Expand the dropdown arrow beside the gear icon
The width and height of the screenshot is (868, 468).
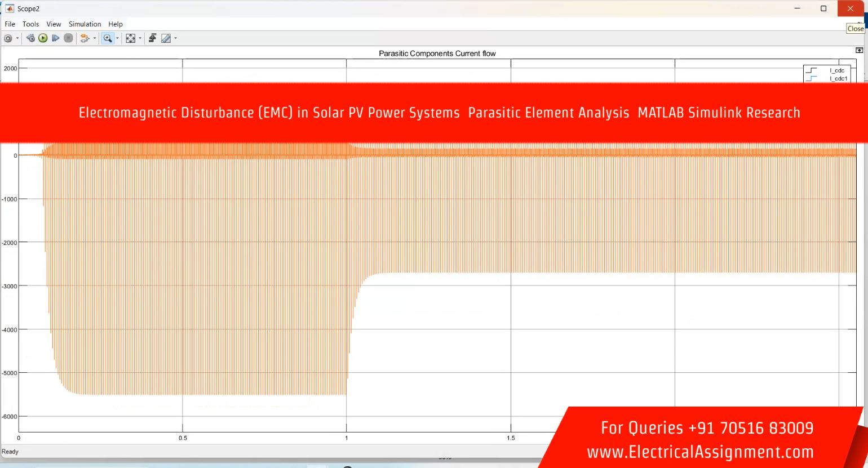tap(17, 38)
